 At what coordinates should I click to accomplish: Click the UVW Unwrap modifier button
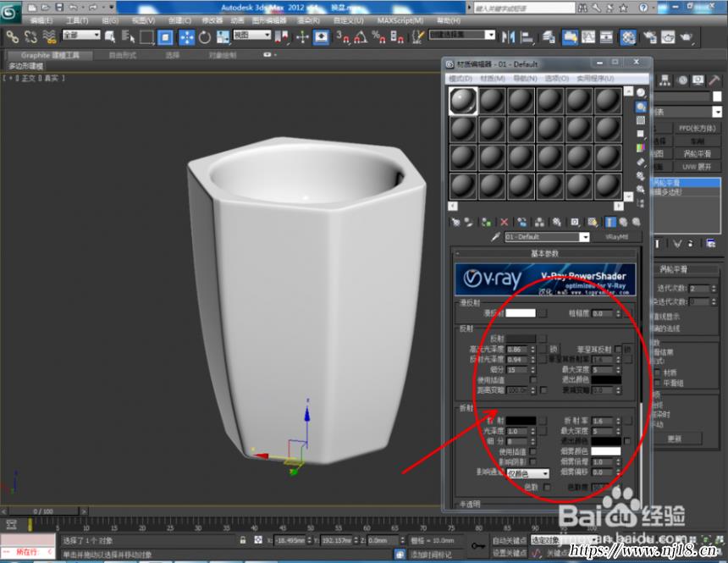697,166
